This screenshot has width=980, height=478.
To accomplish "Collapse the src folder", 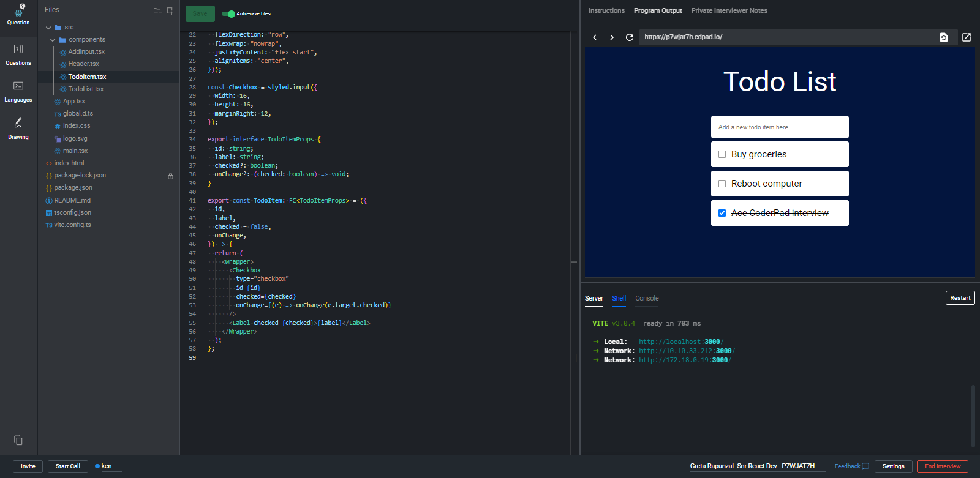I will click(x=48, y=28).
